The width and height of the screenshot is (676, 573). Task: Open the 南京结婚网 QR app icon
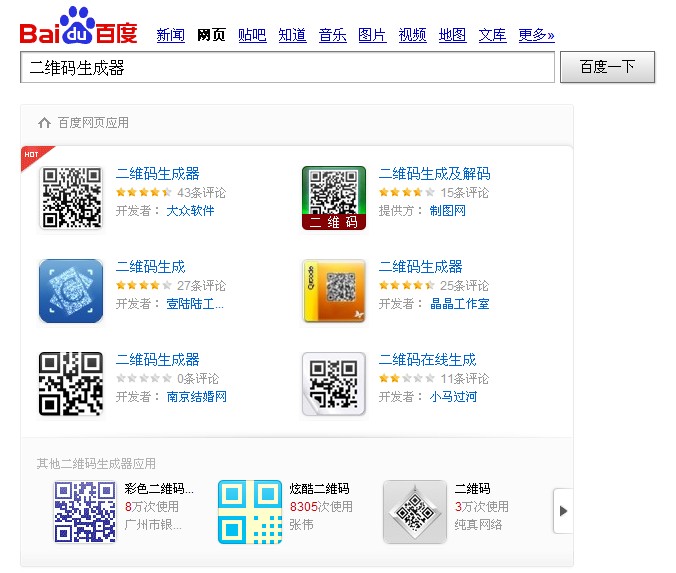coord(71,384)
